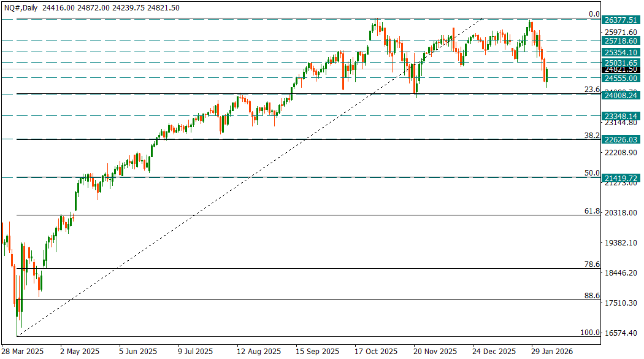Click the 61.8 Fibonacci level label
This screenshot has height=359, width=644.
[591, 210]
